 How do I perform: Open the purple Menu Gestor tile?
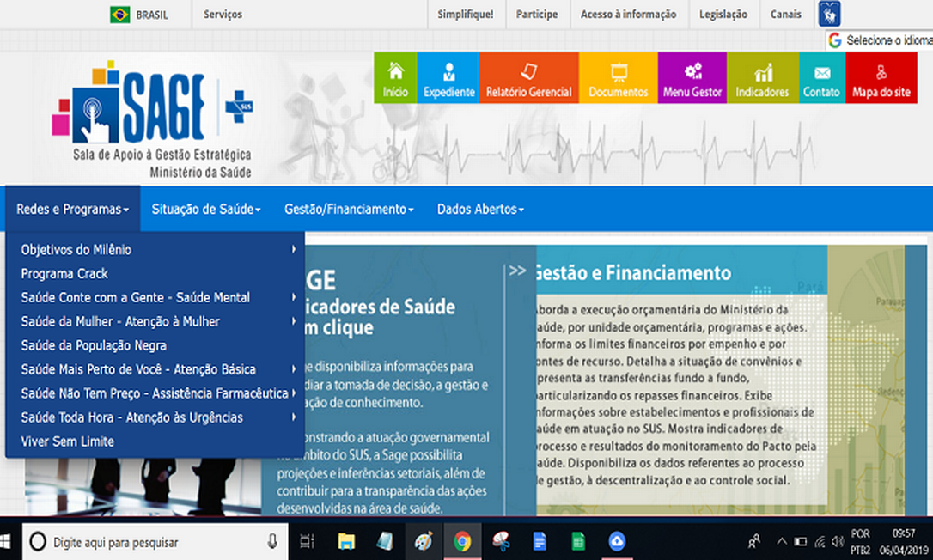tap(692, 77)
